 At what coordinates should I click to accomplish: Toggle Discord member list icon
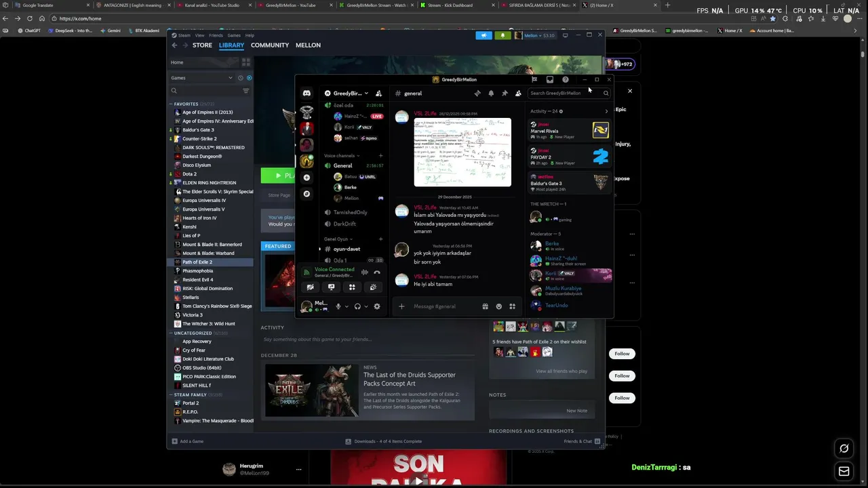518,94
